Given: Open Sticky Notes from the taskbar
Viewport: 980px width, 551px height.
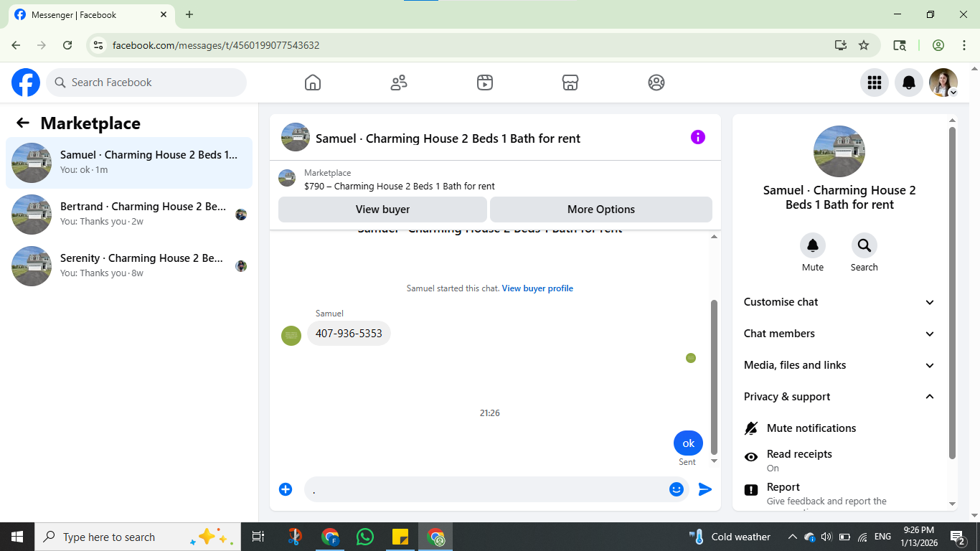Looking at the screenshot, I should coord(400,537).
